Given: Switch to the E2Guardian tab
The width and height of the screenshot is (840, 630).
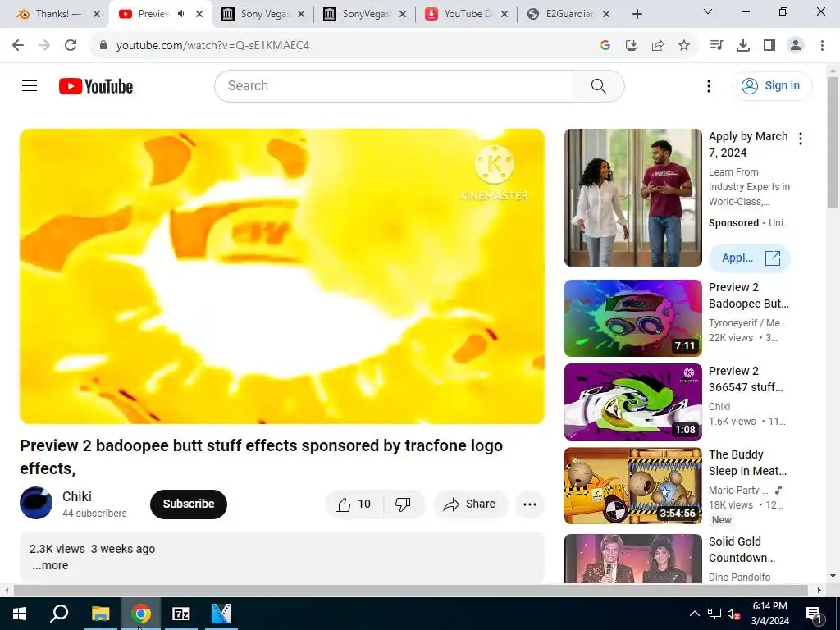Looking at the screenshot, I should point(569,14).
